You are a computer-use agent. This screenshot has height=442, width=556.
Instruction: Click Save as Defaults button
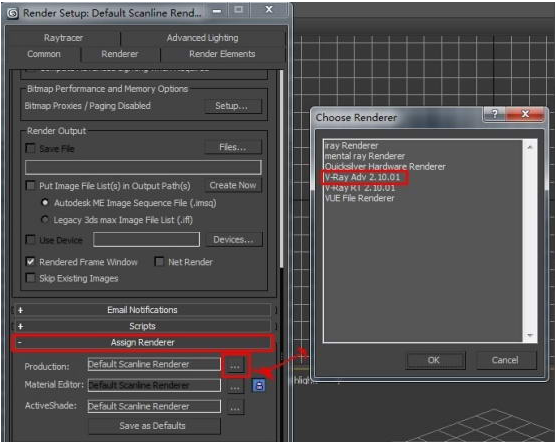coord(153,426)
